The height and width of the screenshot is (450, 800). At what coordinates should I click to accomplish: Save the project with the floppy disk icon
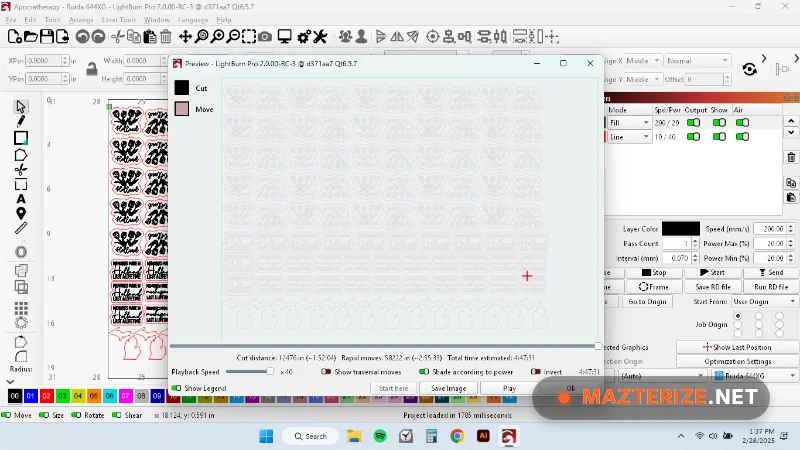tap(46, 37)
